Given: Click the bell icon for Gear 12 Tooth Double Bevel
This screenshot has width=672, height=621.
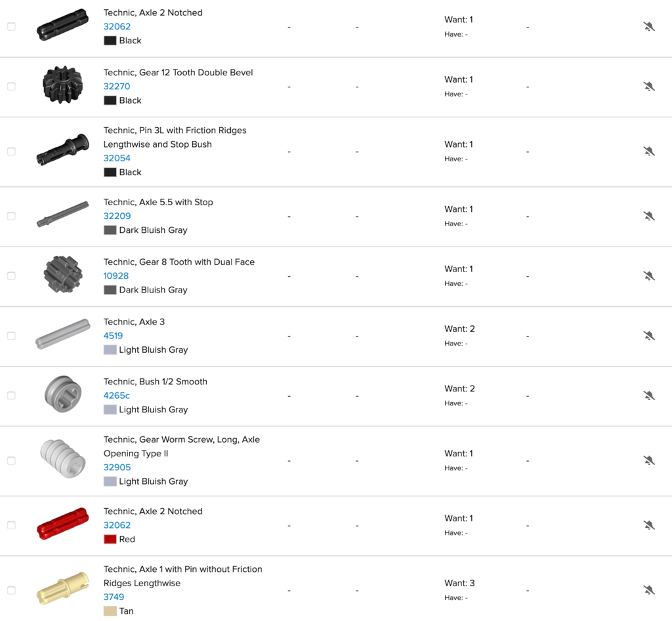Looking at the screenshot, I should point(649,86).
